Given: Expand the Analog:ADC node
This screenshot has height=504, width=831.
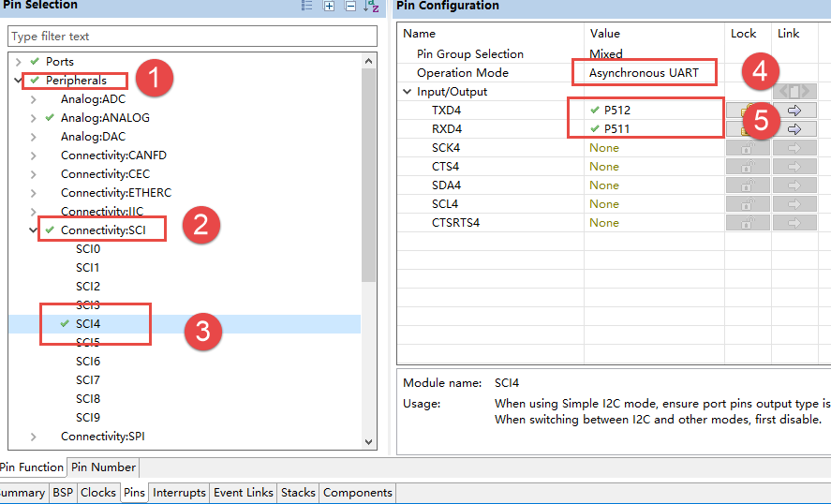Looking at the screenshot, I should [x=34, y=99].
